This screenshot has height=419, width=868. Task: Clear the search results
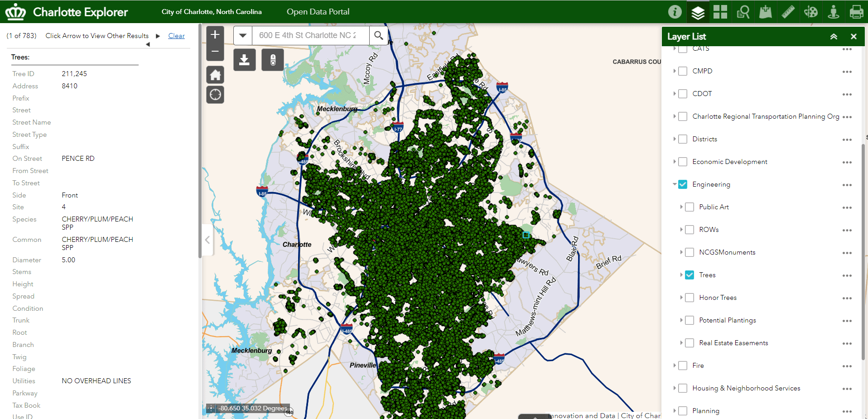pyautogui.click(x=176, y=36)
